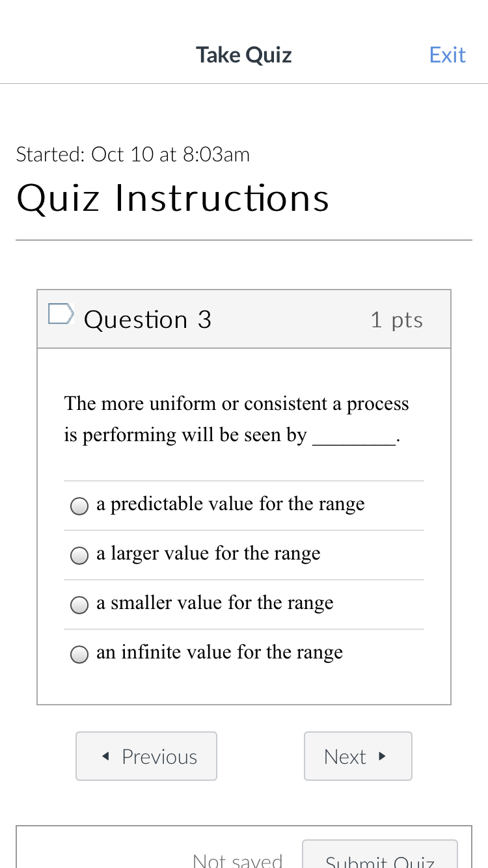Viewport: 488px width, 868px height.
Task: Click the right arrow inside Next button
Action: point(383,756)
